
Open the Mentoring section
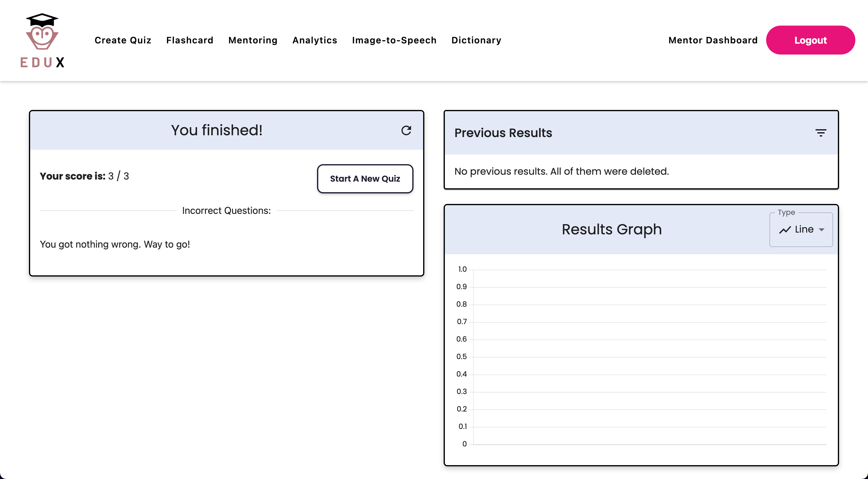click(x=253, y=40)
